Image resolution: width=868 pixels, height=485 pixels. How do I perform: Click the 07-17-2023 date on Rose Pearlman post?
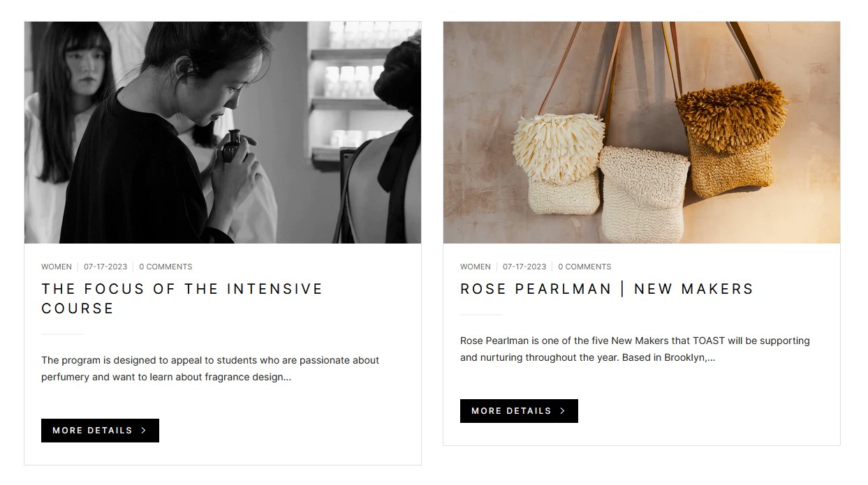click(x=524, y=267)
